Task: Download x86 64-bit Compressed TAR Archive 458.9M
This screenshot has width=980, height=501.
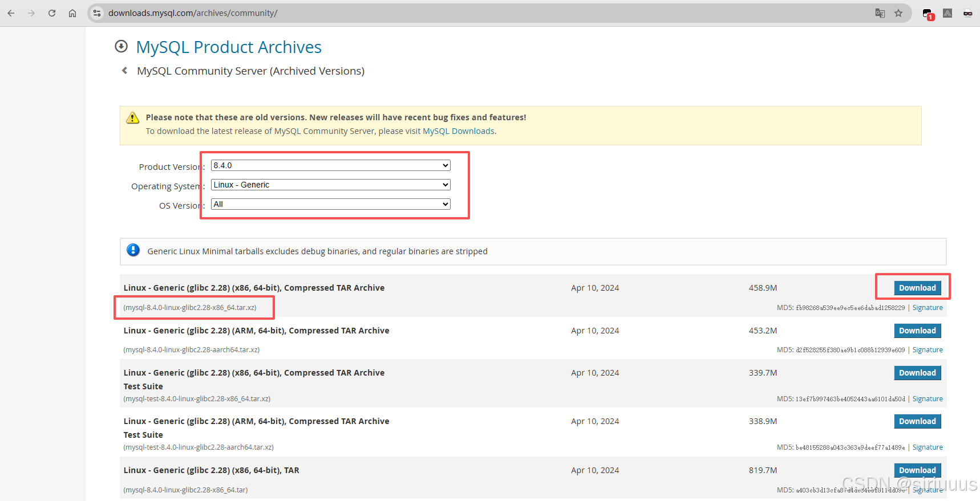Action: [917, 288]
